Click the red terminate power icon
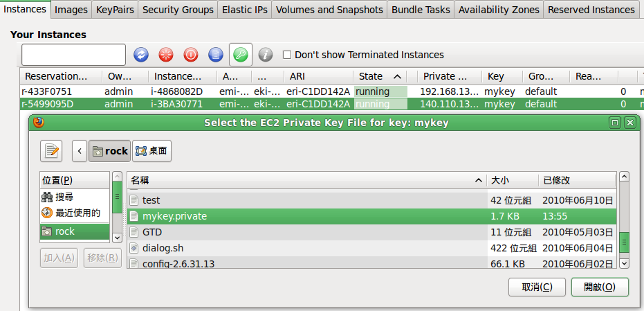This screenshot has height=311, width=644. coord(191,55)
